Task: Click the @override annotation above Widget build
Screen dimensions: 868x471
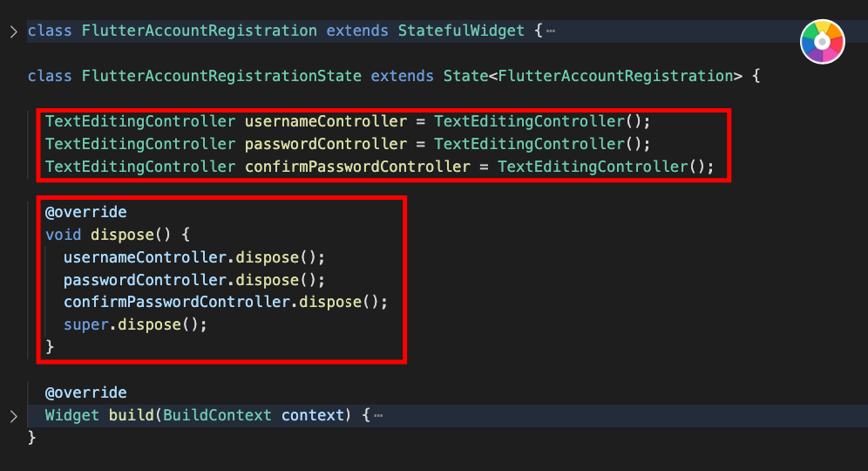Action: coord(85,392)
